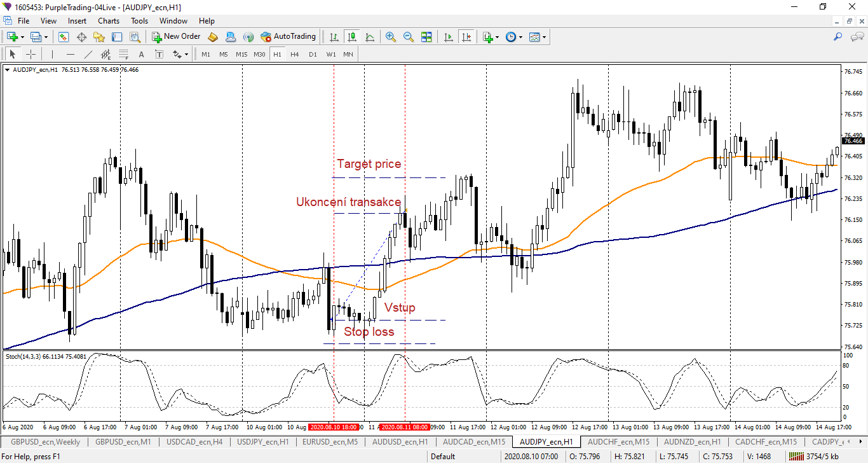Select the Text tool marked A
Viewport: 868px width, 463px height.
click(141, 54)
